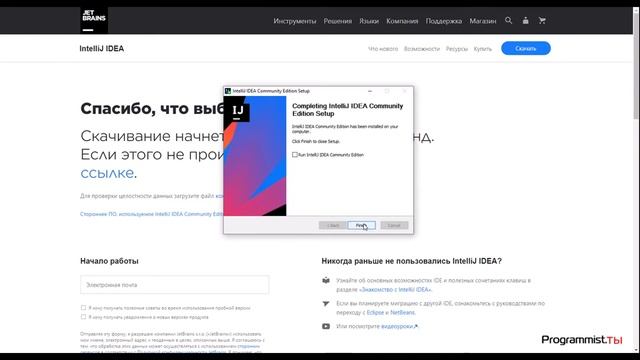Open the shopping cart icon

(542, 20)
